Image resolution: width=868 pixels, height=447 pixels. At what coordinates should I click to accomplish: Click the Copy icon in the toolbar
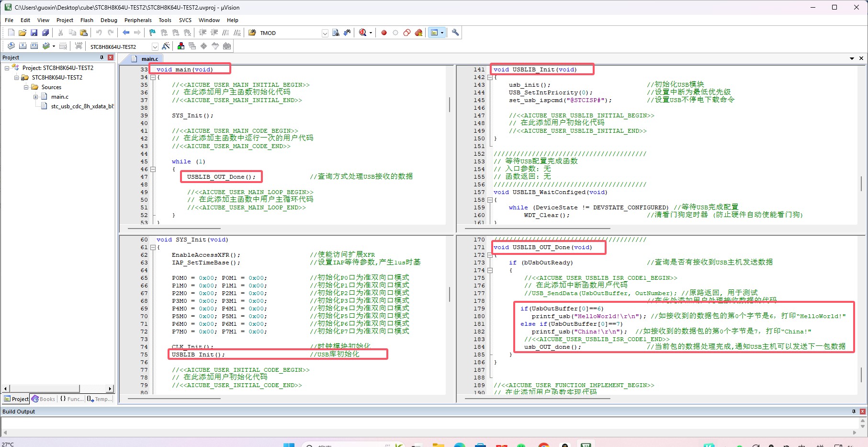click(72, 33)
